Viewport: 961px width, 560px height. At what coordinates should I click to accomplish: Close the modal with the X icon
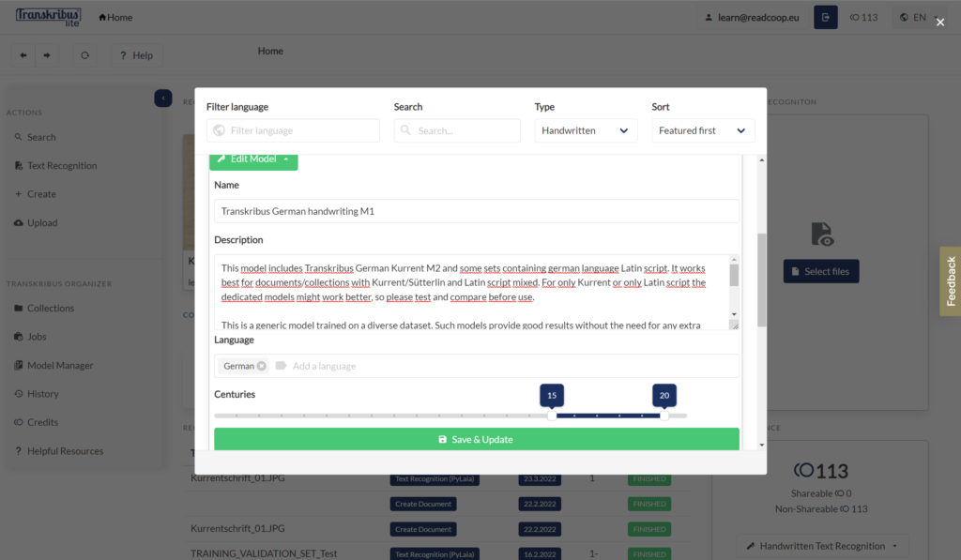[x=940, y=23]
